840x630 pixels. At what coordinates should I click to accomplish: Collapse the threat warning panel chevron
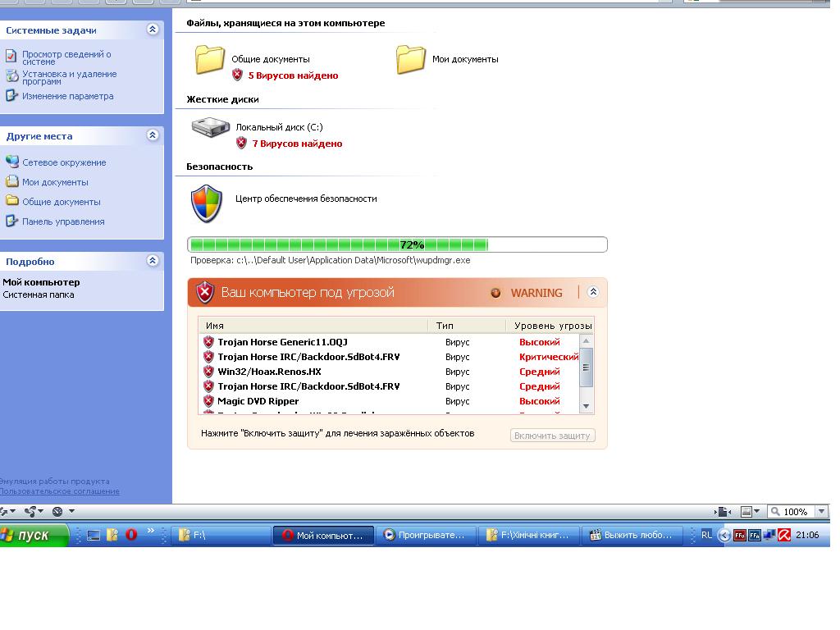tap(593, 292)
